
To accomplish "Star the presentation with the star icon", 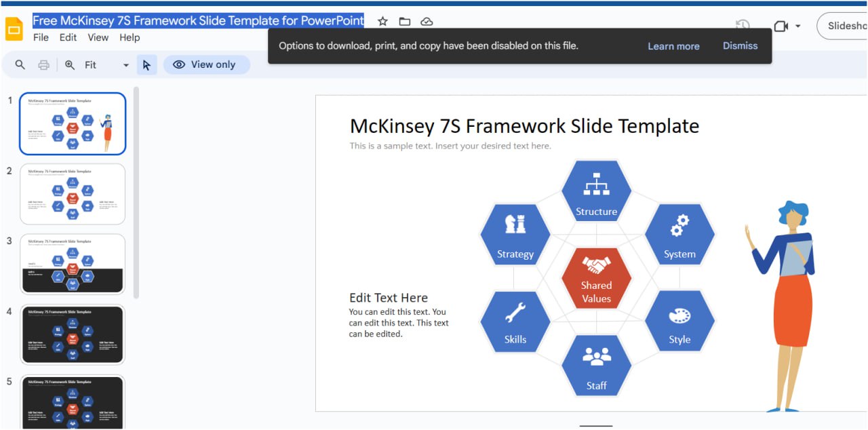I will coord(382,22).
